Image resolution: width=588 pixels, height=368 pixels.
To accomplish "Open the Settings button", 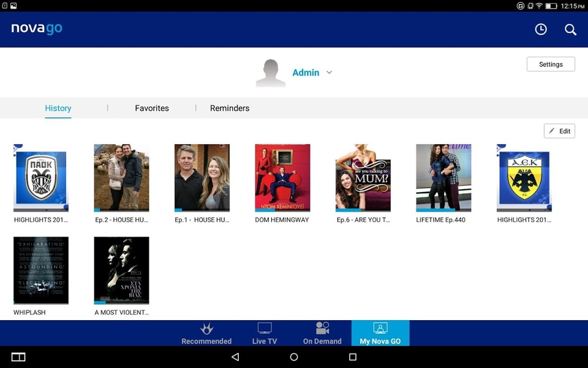I will 551,64.
